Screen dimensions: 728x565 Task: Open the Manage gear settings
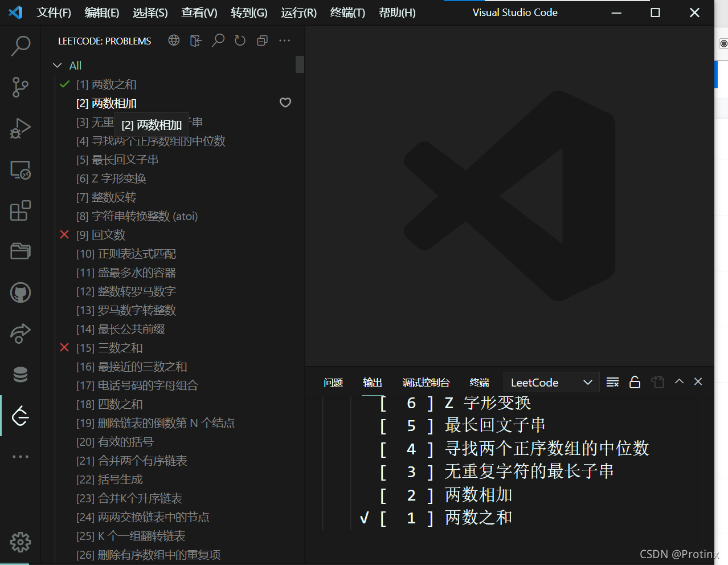click(x=21, y=542)
